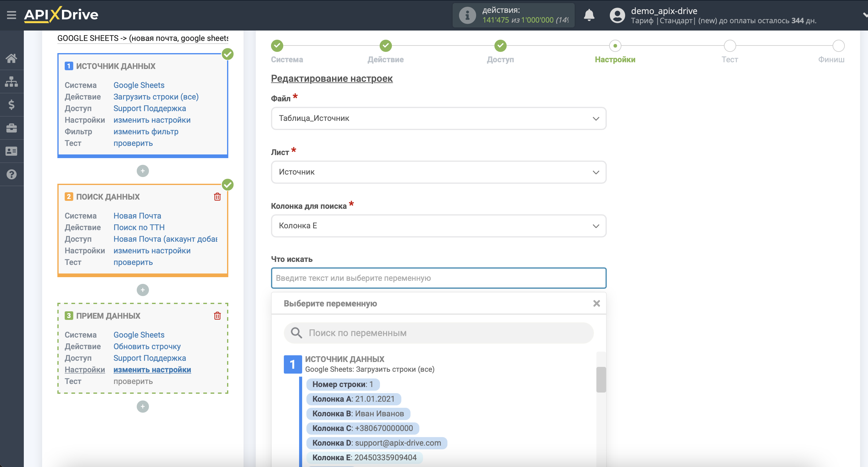This screenshot has width=868, height=467.
Task: Click the Тест step circle
Action: (730, 45)
